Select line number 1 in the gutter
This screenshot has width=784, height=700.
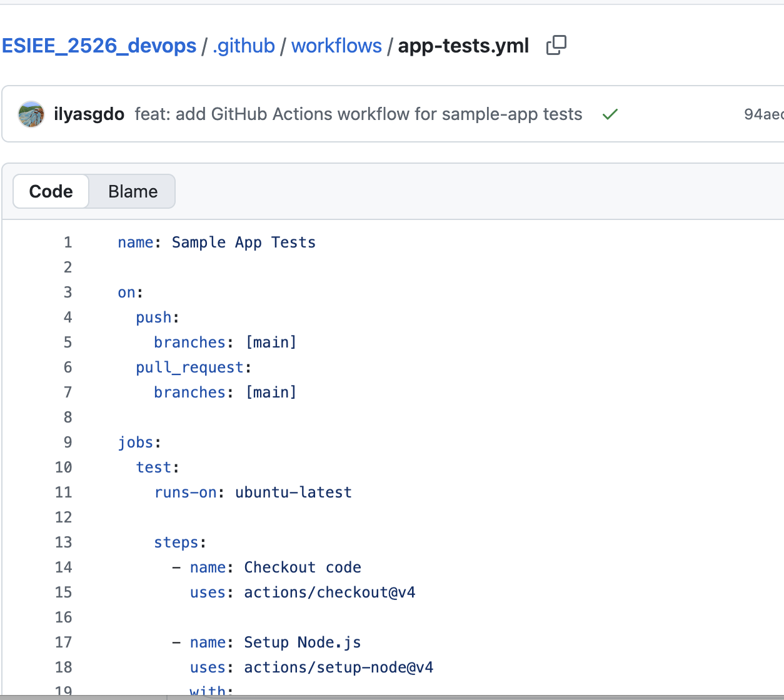coord(68,242)
